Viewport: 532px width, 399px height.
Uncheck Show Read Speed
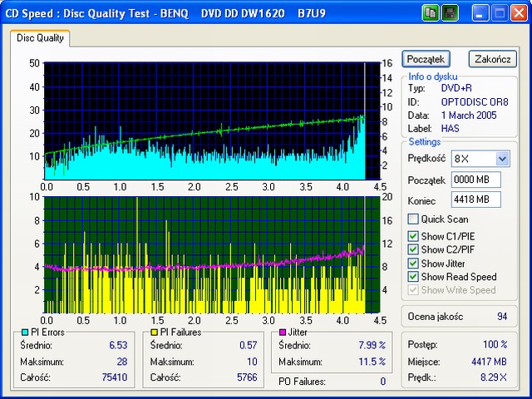(413, 277)
